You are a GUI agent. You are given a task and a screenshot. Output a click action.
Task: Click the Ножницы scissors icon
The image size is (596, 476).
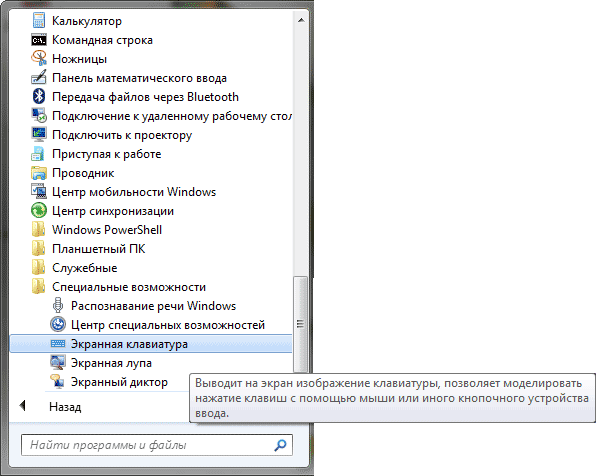(39, 59)
